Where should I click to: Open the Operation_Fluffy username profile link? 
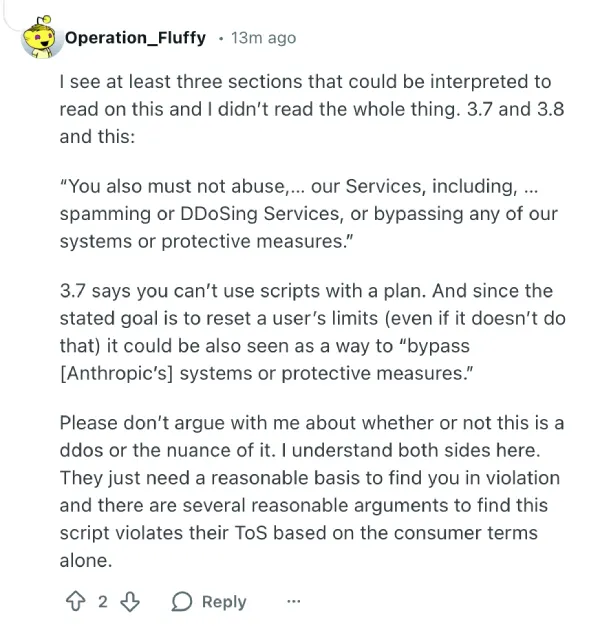coord(135,38)
